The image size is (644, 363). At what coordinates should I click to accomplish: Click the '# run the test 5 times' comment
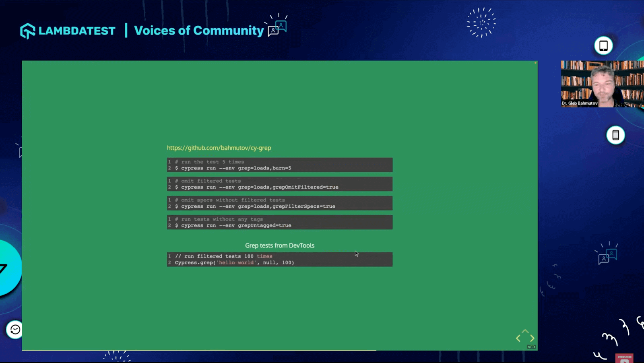point(209,162)
